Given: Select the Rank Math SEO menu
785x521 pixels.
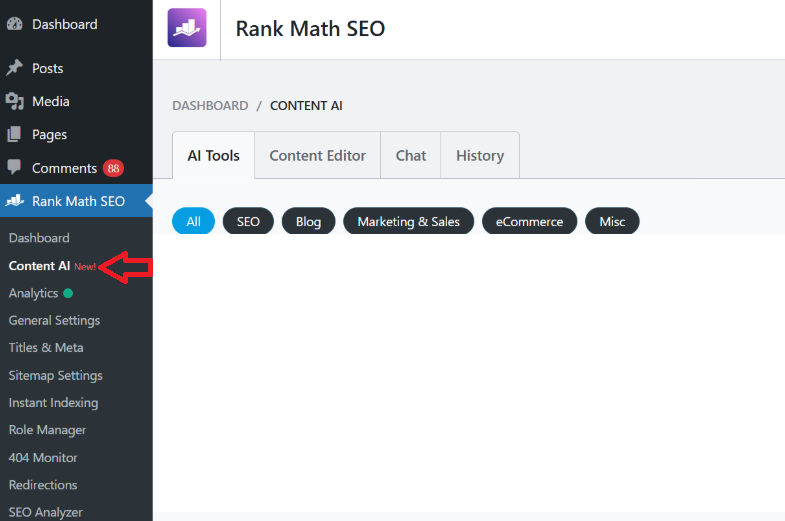Looking at the screenshot, I should (x=76, y=201).
